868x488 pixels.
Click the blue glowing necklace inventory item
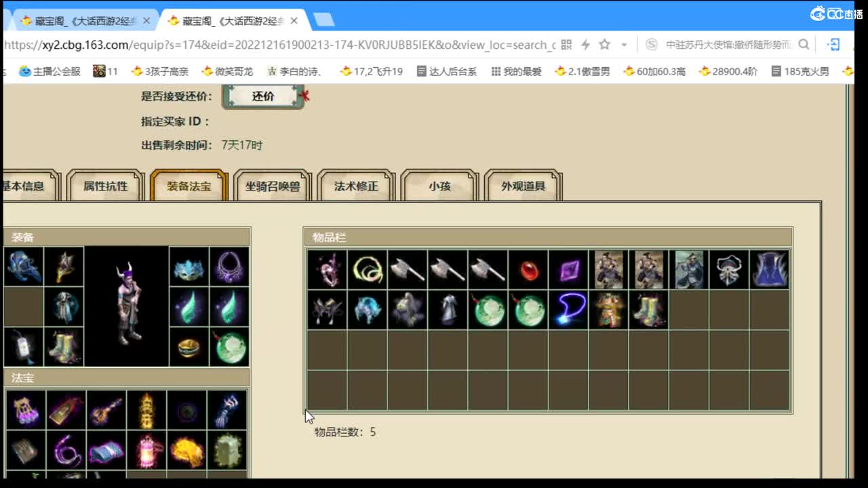click(568, 310)
